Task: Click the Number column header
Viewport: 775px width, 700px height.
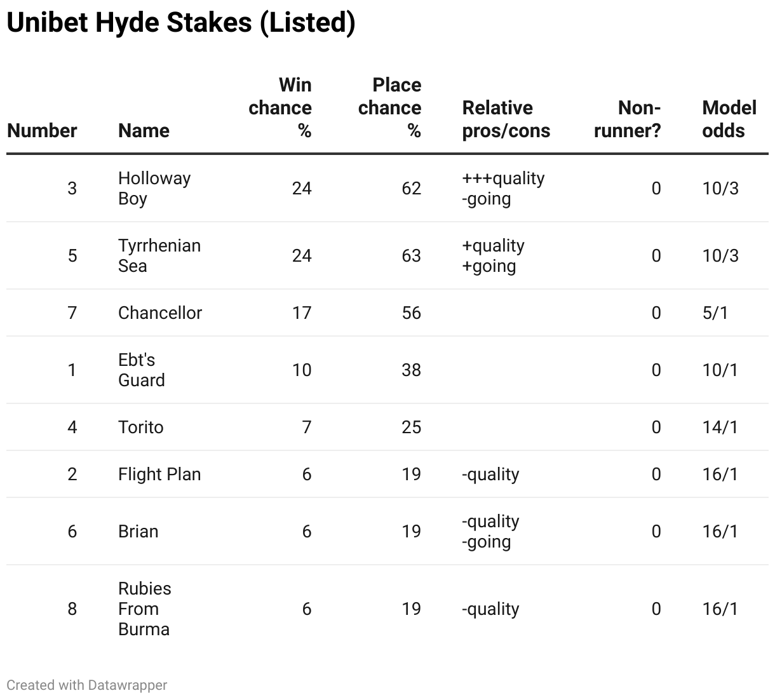Action: (42, 130)
